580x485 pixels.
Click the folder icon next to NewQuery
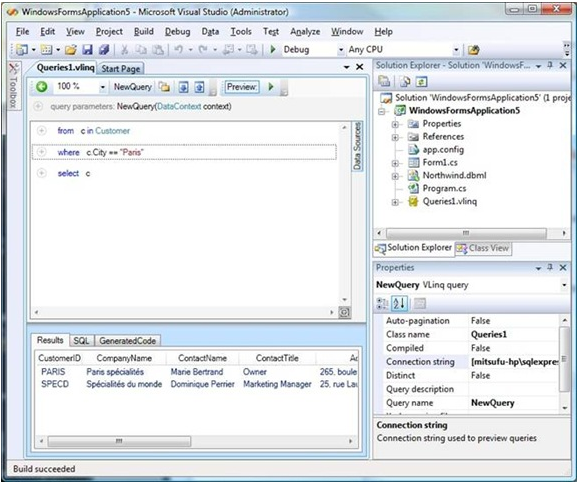164,87
